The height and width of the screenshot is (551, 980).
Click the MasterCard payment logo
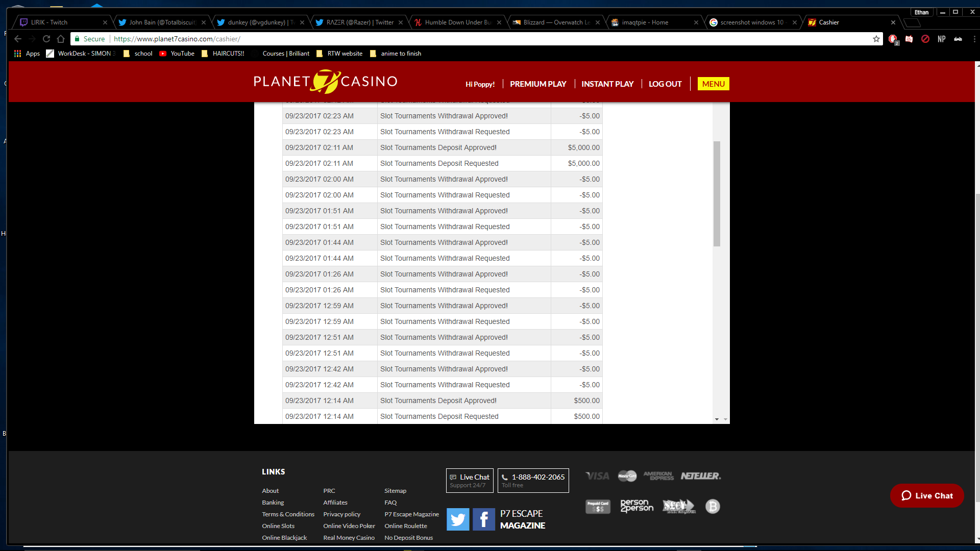point(627,476)
